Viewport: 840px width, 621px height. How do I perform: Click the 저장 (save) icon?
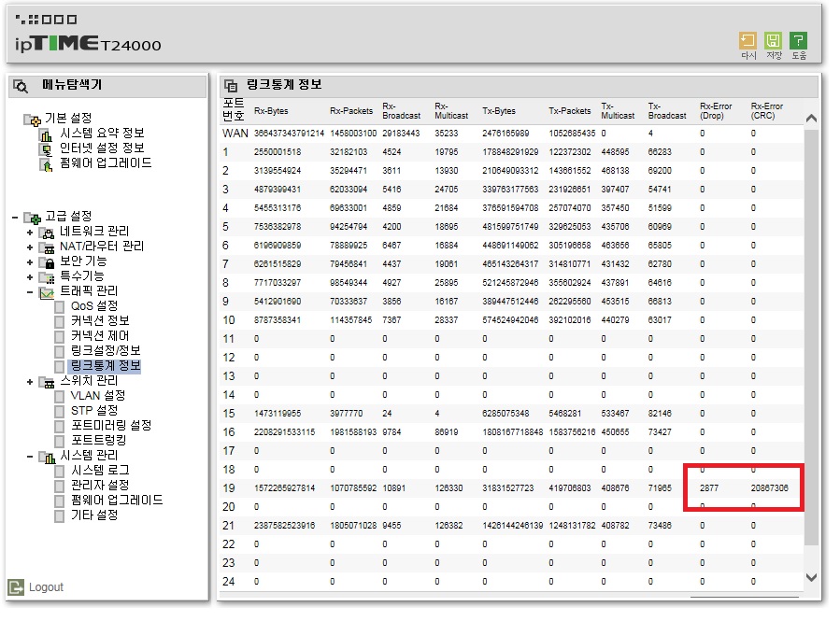[x=773, y=41]
